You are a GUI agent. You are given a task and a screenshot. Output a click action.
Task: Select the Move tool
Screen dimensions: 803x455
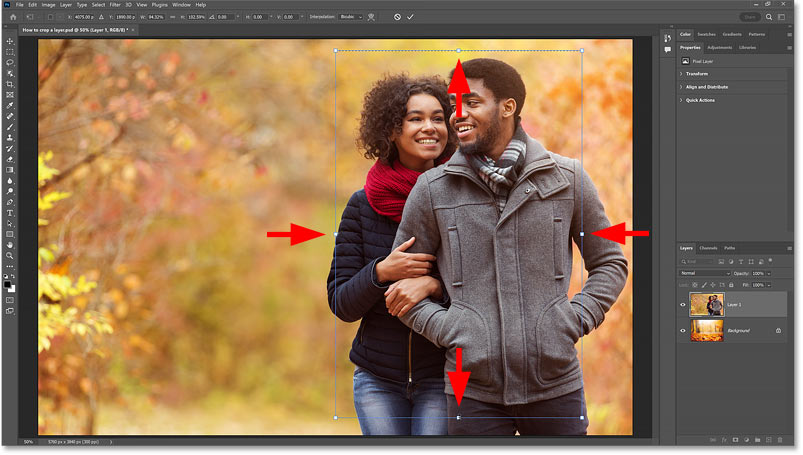10,41
